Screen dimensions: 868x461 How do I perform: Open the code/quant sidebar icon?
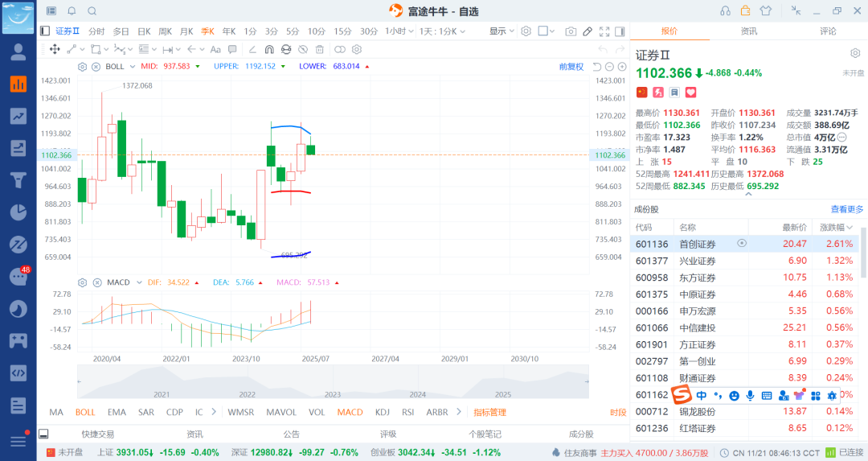[x=18, y=373]
